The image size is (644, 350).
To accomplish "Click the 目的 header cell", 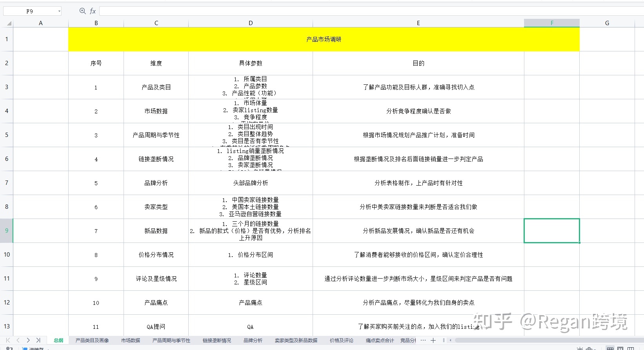I will point(418,63).
